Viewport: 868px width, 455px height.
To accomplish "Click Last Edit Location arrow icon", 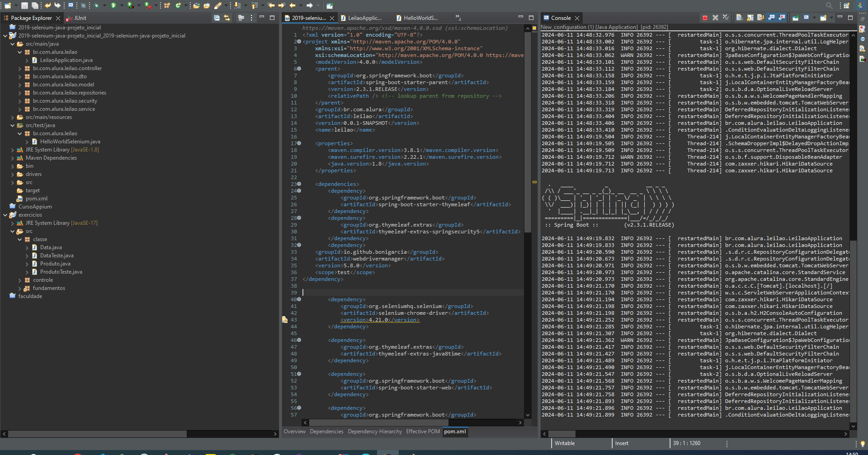I will click(271, 5).
